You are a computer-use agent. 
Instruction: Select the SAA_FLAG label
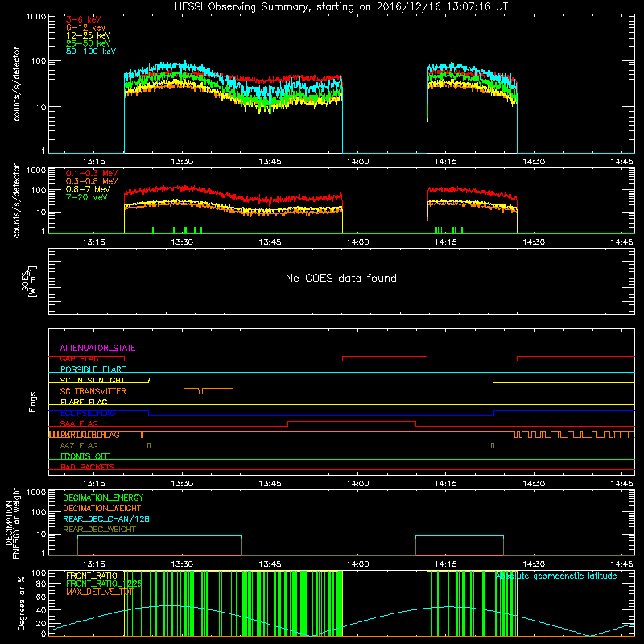pos(79,424)
